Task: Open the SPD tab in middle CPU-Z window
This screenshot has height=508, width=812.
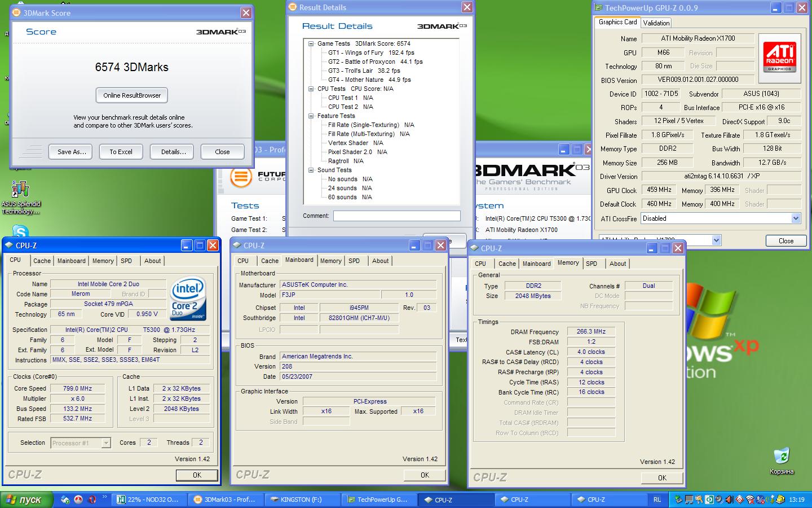Action: pos(354,261)
